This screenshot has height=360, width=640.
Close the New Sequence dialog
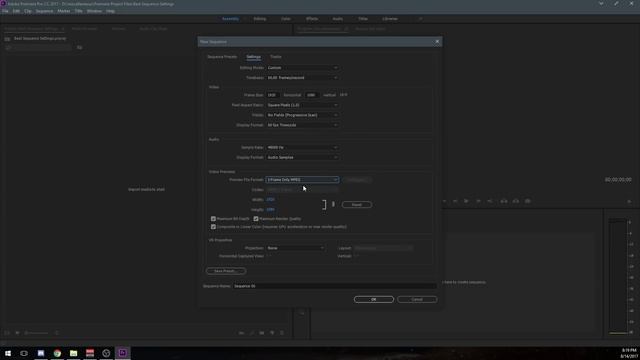tap(437, 42)
